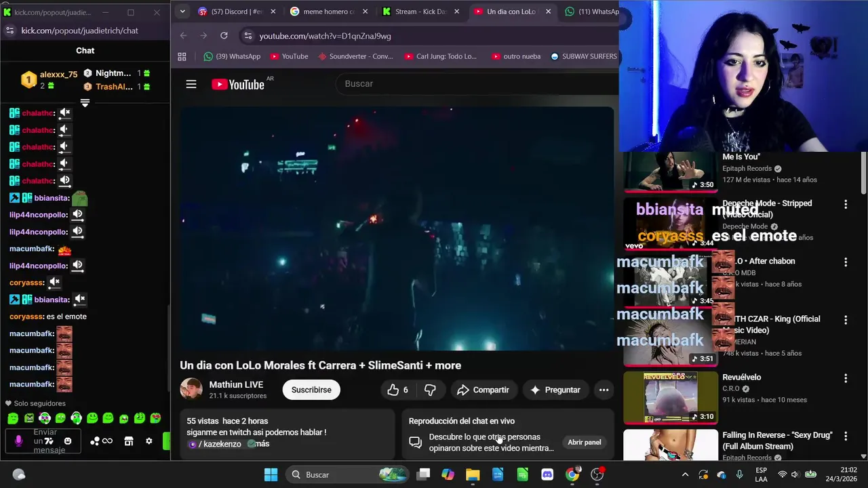Toggle microphone icon in system tray

click(x=739, y=474)
